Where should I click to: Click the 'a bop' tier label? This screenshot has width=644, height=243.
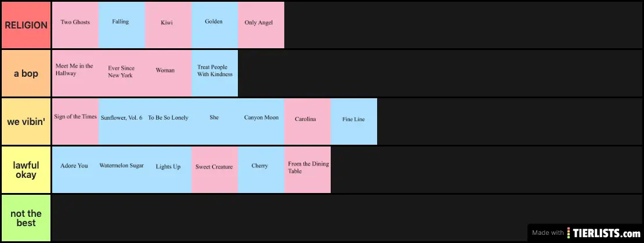26,73
